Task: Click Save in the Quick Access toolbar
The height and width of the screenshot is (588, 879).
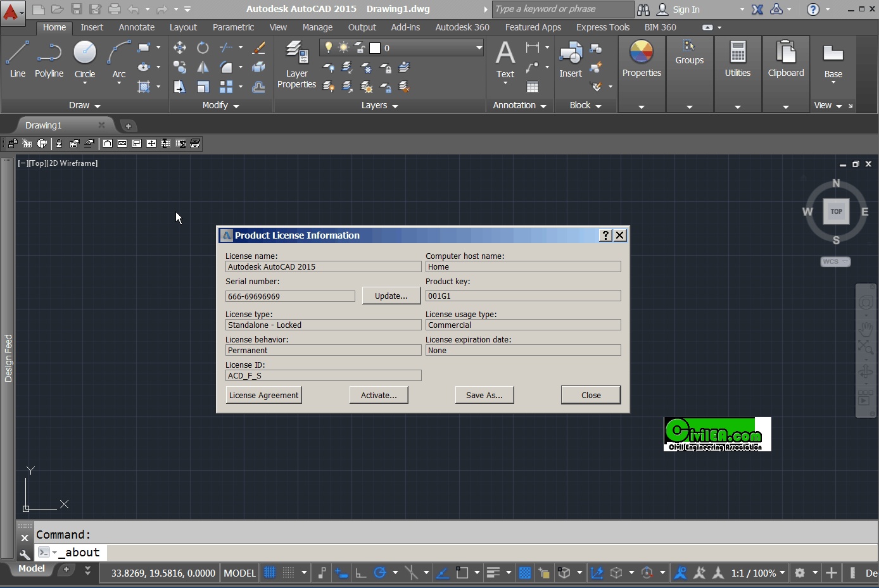Action: point(77,9)
